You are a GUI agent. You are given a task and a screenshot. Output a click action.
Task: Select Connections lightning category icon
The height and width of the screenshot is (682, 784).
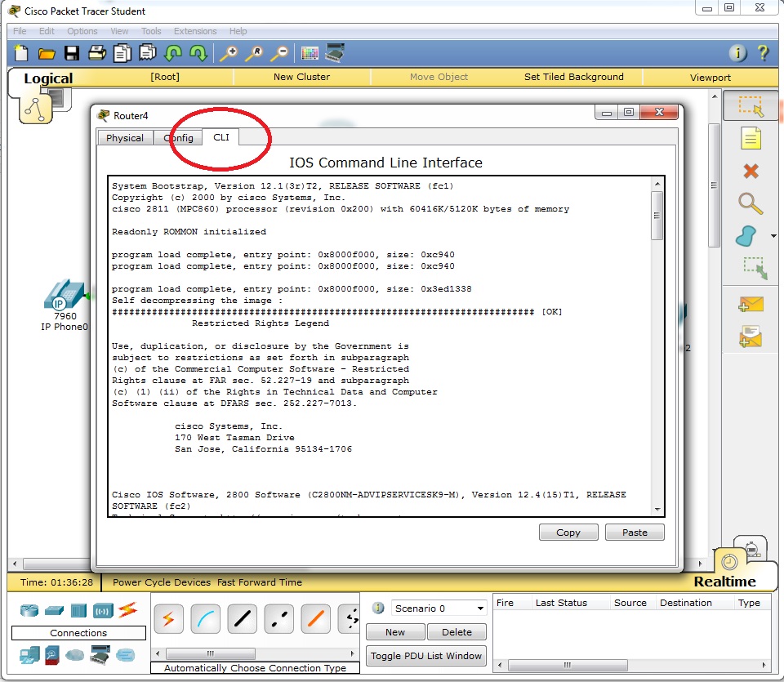coord(128,609)
